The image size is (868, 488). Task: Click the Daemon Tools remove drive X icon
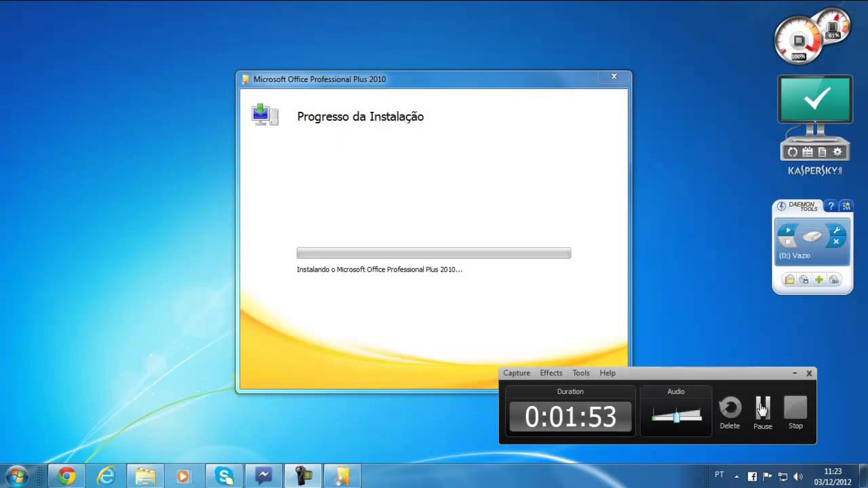click(836, 241)
